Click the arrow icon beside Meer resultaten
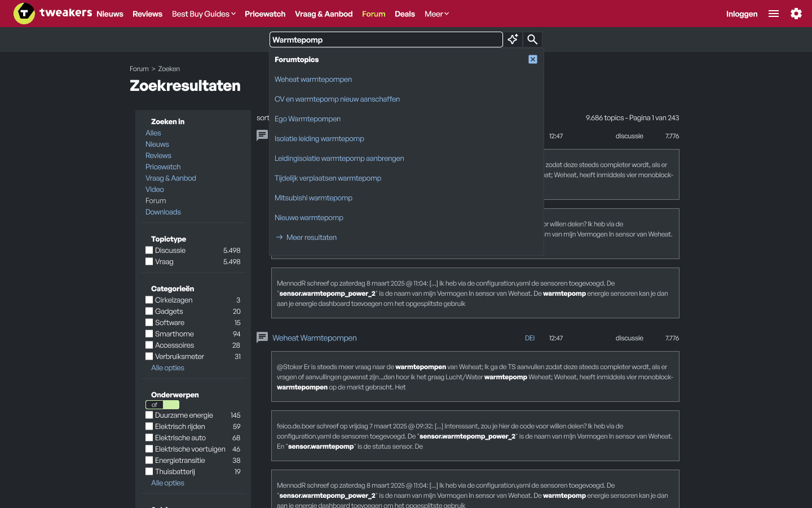This screenshot has height=508, width=812. [280, 237]
